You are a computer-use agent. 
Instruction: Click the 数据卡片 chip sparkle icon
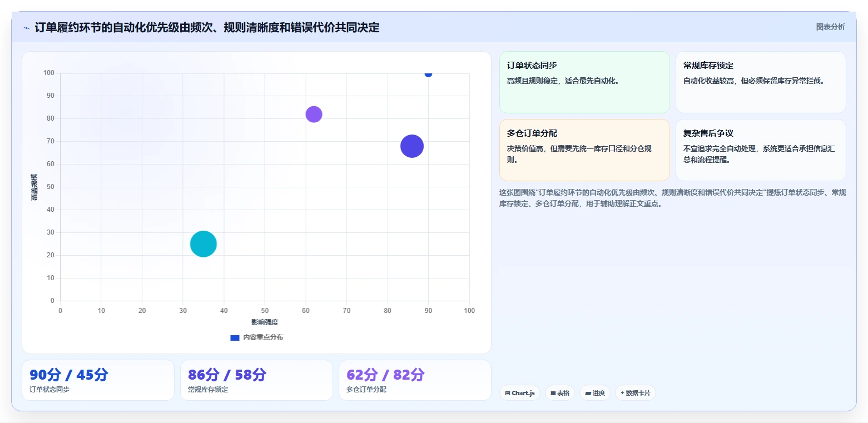coord(622,393)
